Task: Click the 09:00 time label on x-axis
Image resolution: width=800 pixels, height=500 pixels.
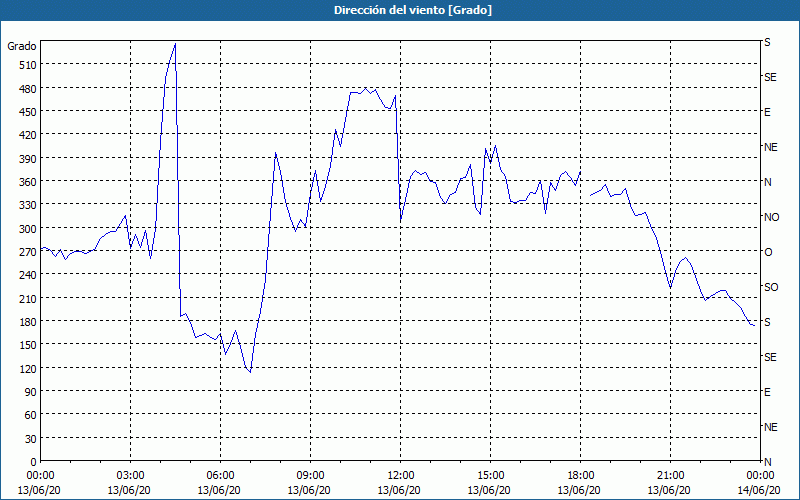Action: (x=310, y=476)
